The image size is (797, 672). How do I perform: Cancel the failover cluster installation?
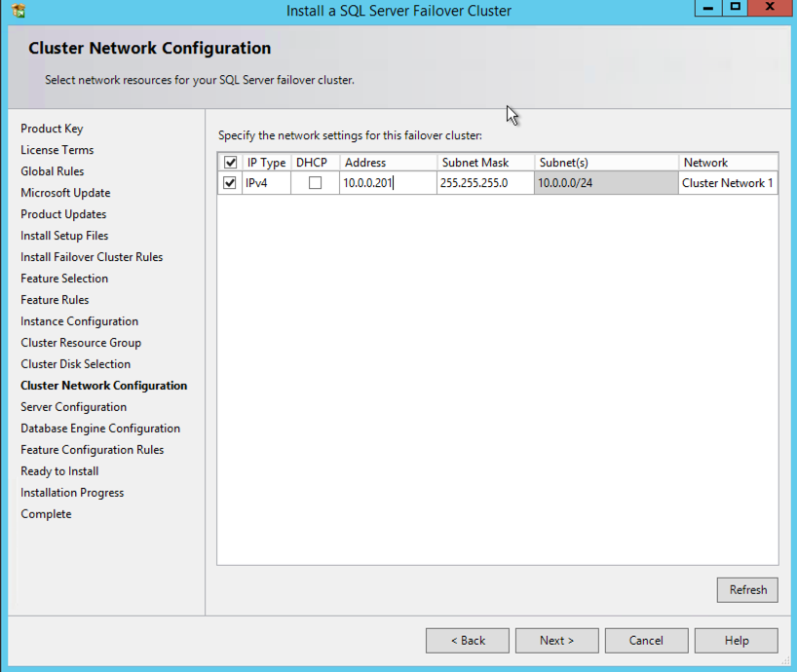pyautogui.click(x=646, y=640)
